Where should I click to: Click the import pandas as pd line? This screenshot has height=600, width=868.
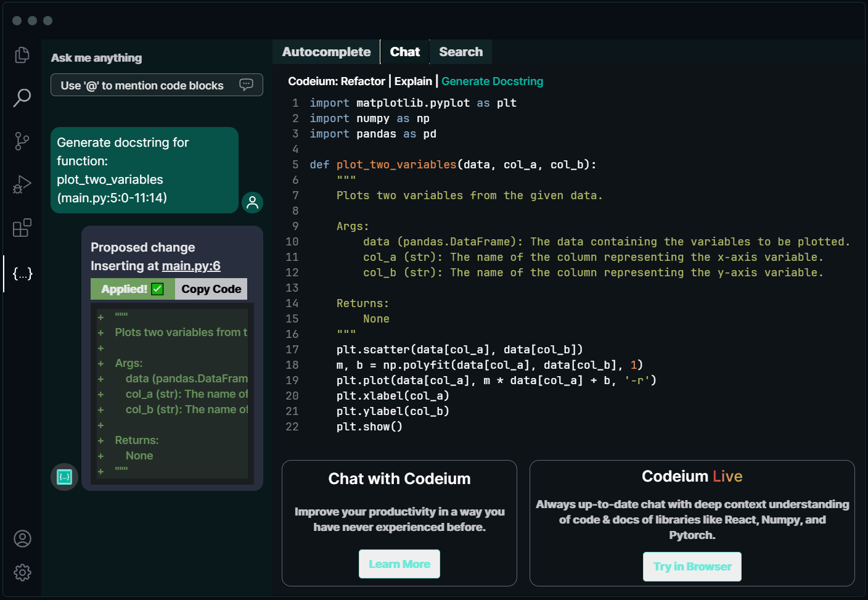point(373,134)
